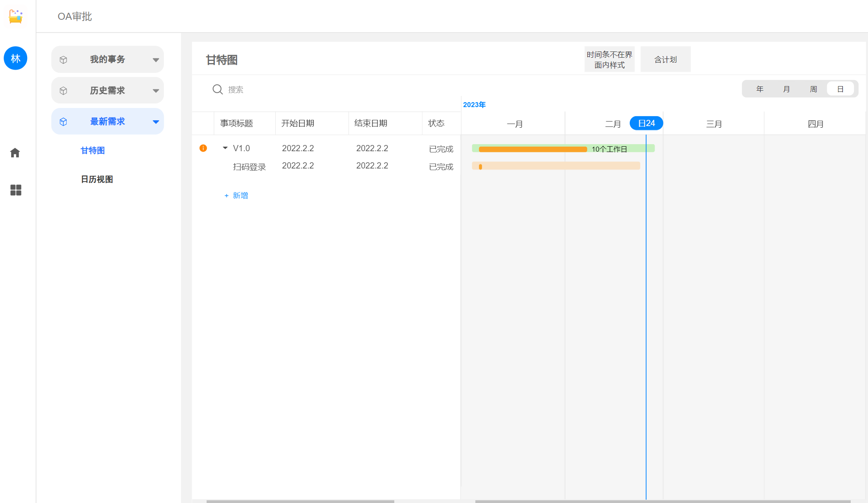Click V1.0 end date 2022.2.2

[x=372, y=148]
